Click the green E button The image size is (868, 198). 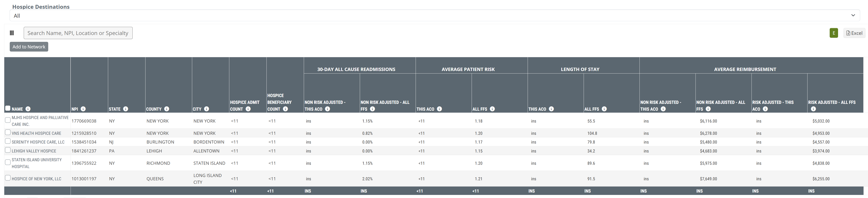[x=834, y=33]
